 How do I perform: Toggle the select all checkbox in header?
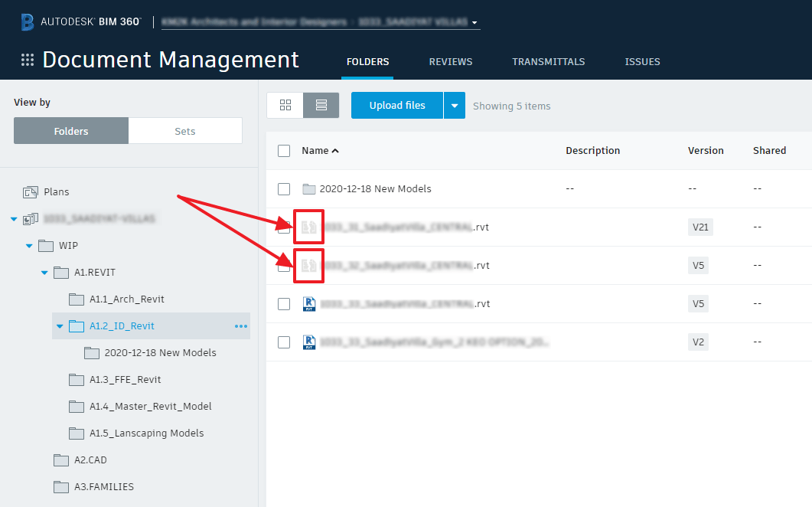[x=284, y=151]
